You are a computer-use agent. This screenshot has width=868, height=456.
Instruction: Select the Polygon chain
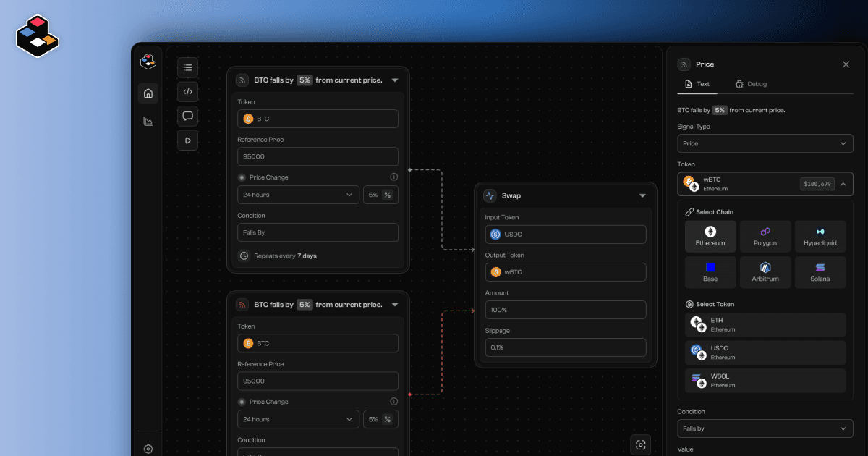(765, 237)
